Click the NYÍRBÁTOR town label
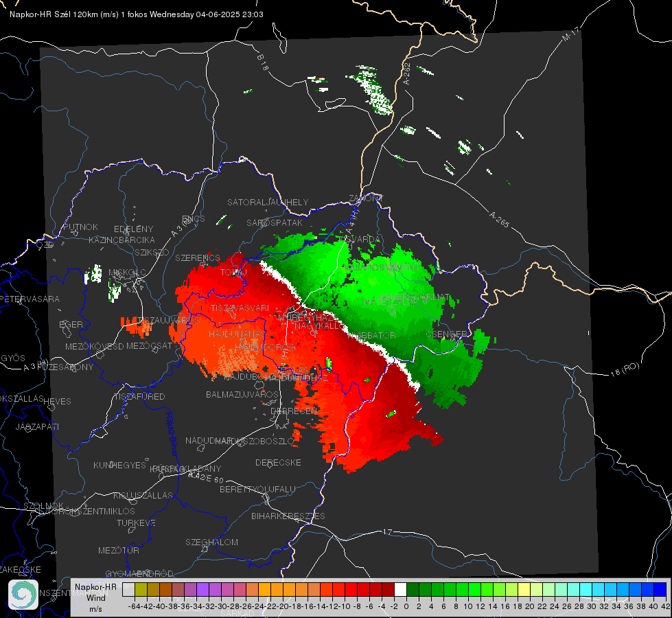 (x=371, y=335)
